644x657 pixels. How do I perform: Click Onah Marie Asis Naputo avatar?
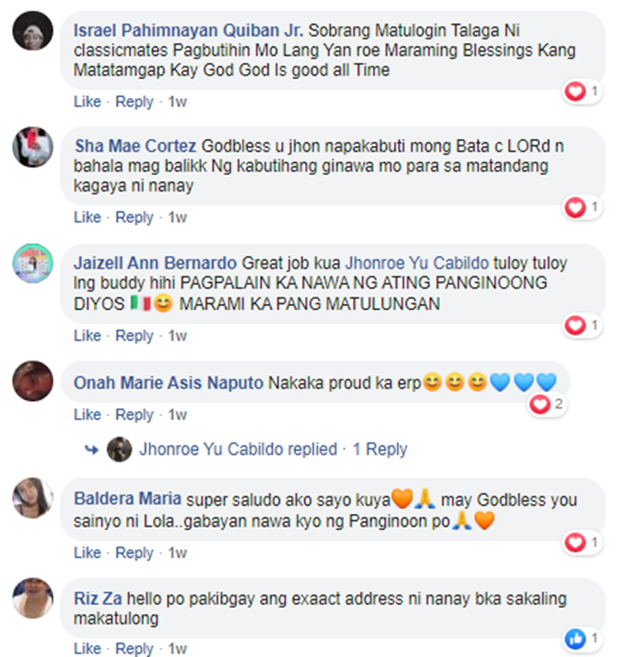pos(33,380)
